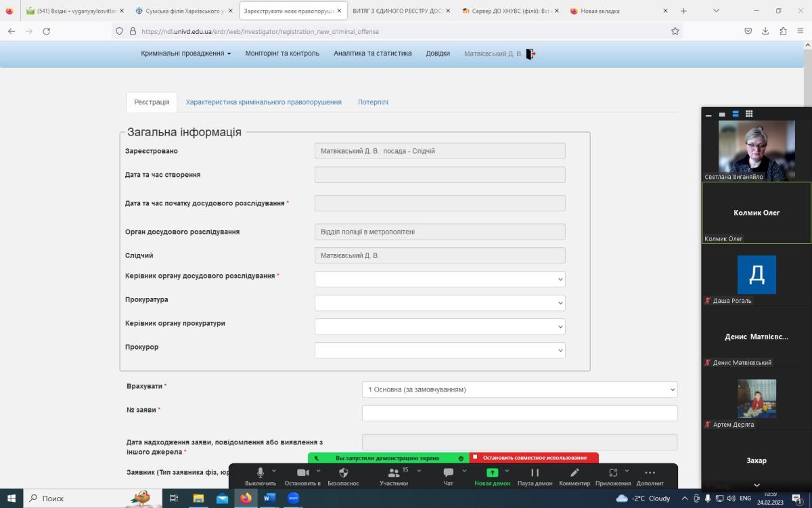This screenshot has height=508, width=812.
Task: Pause screen share in Zoom
Action: [x=535, y=473]
